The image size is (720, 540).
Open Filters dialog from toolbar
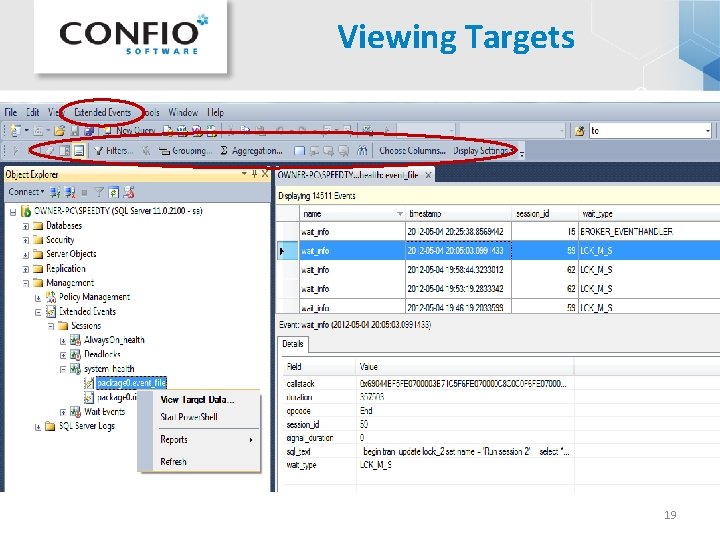coord(114,151)
